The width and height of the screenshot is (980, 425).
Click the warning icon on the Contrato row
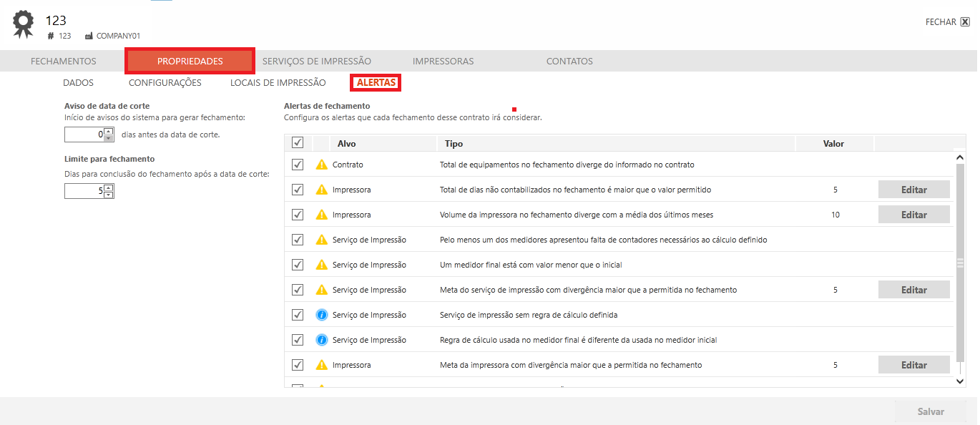321,165
